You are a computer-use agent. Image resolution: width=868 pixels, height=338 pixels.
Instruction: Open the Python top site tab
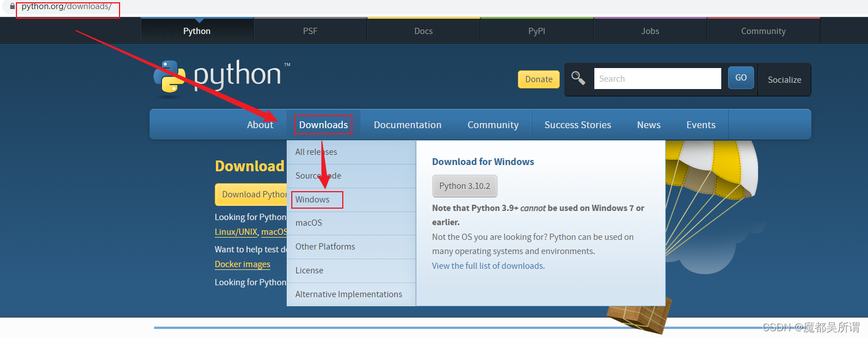(197, 31)
